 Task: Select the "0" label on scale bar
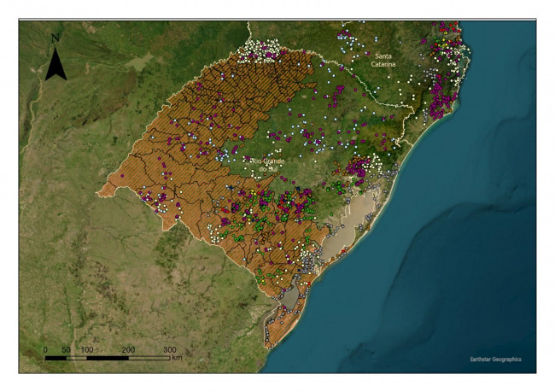45,349
